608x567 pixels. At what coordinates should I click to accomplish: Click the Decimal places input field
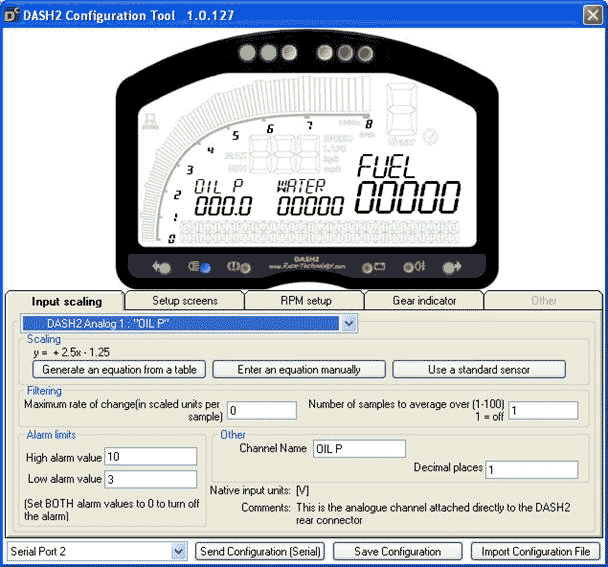[532, 469]
